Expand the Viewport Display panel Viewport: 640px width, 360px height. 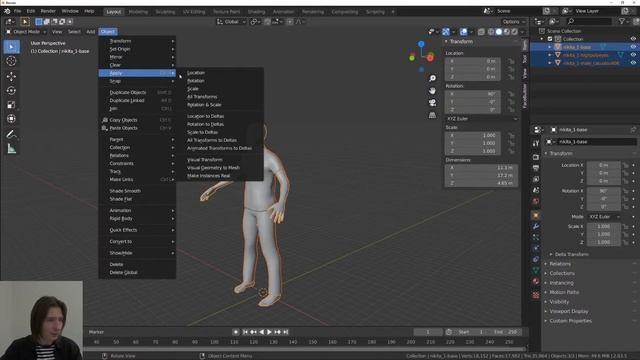568,311
